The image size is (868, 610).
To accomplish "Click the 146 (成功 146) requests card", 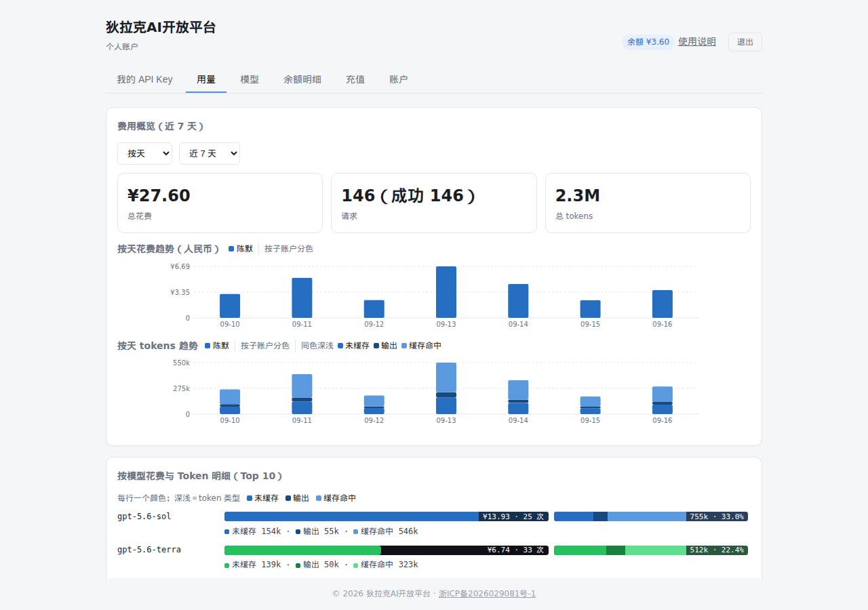I will tap(434, 203).
